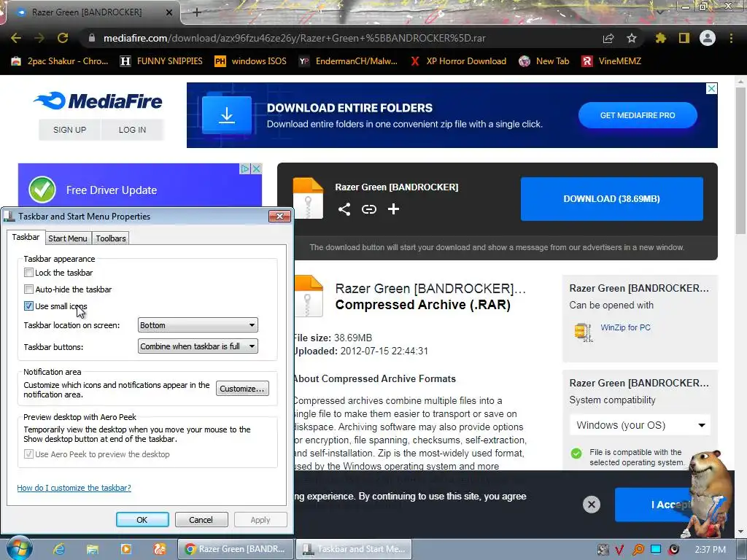Open Windows Explorer folder on taskbar

click(93, 550)
